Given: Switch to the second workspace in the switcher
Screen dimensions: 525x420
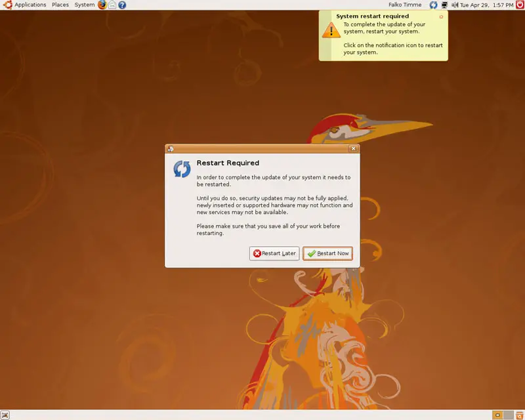Looking at the screenshot, I should coord(508,415).
